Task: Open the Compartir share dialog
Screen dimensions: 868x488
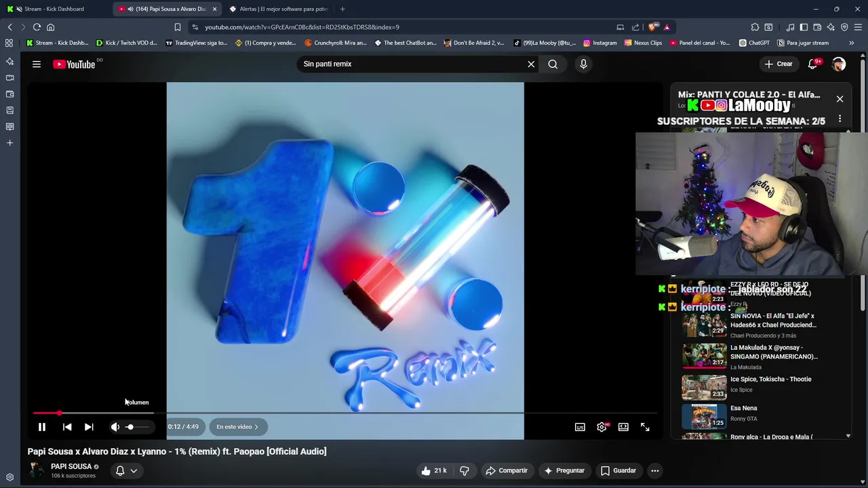Action: point(507,470)
